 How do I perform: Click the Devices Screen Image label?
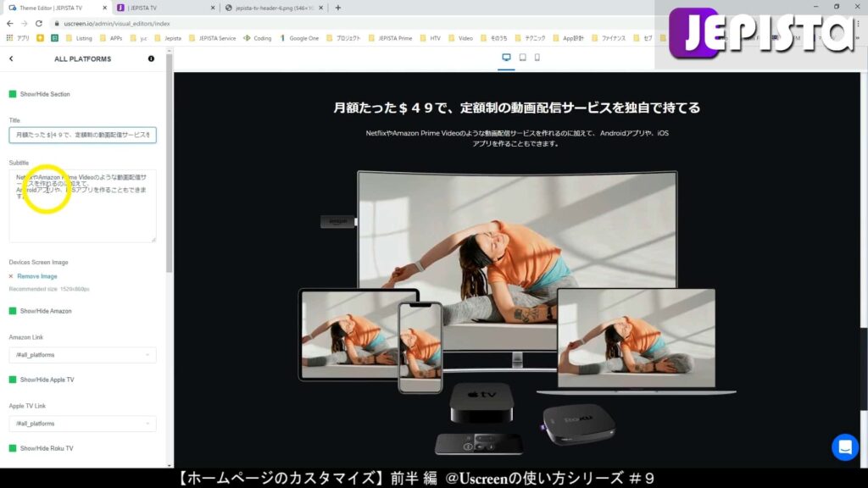38,263
